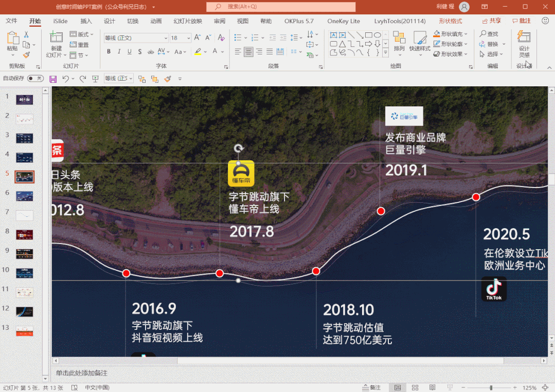
Task: Open the Section dropdown
Action: coord(79,55)
